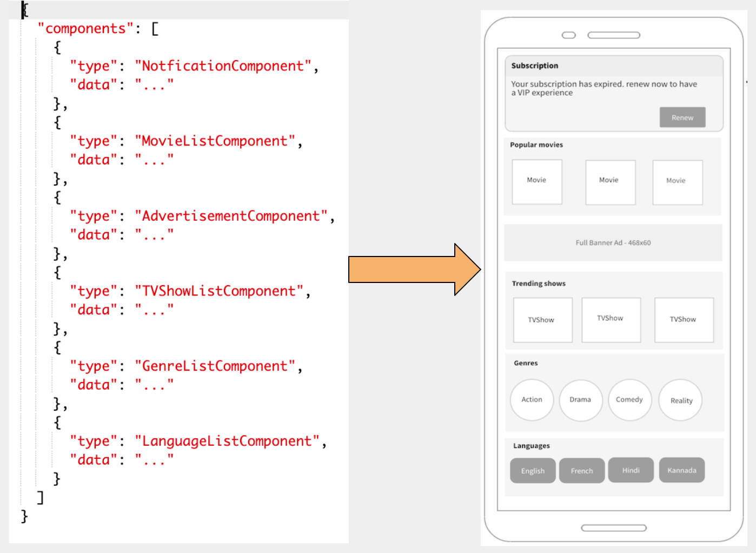Click the Popular movies heading
Viewport: 756px width, 553px height.
pos(536,144)
